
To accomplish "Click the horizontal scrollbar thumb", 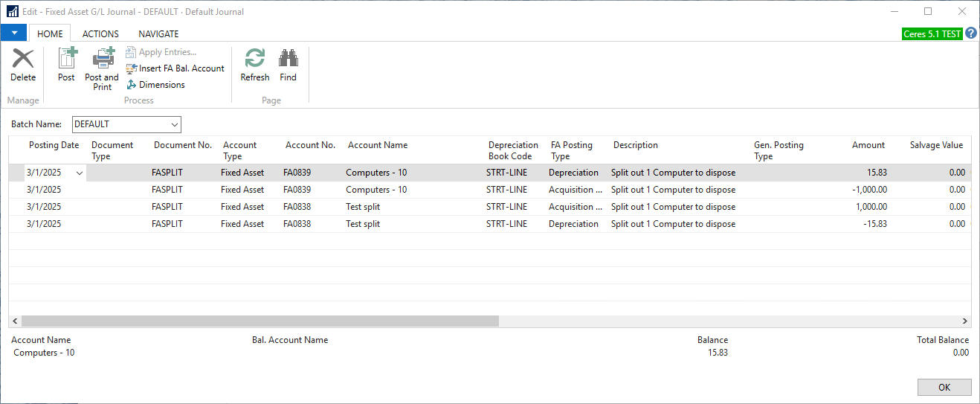I will 259,321.
